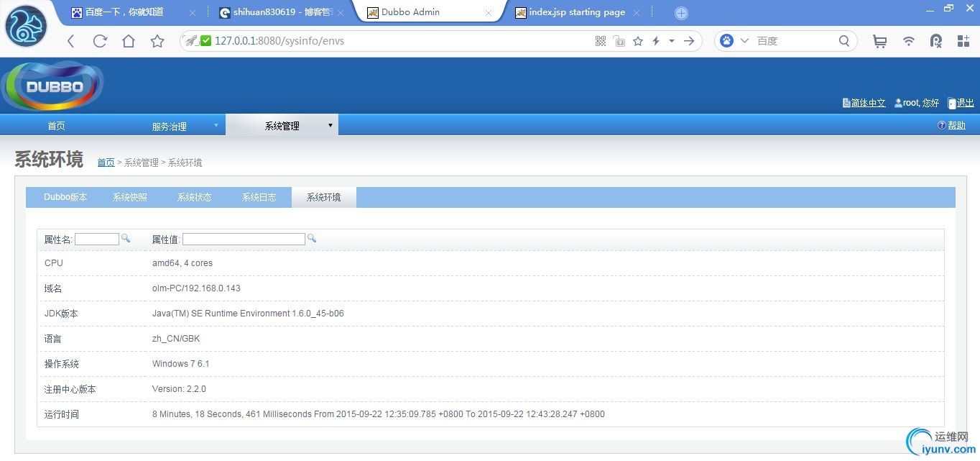Open the Dubbo版本 sub-tab
Screen dimensions: 980x461
65,197
